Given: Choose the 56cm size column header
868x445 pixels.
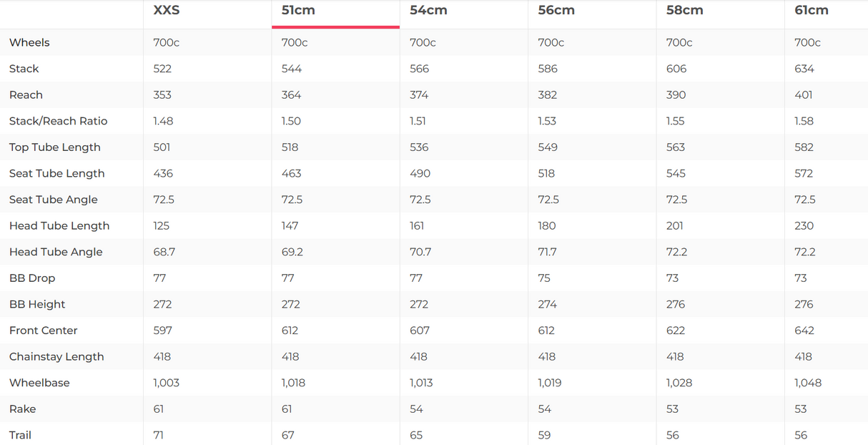Looking at the screenshot, I should click(x=556, y=10).
